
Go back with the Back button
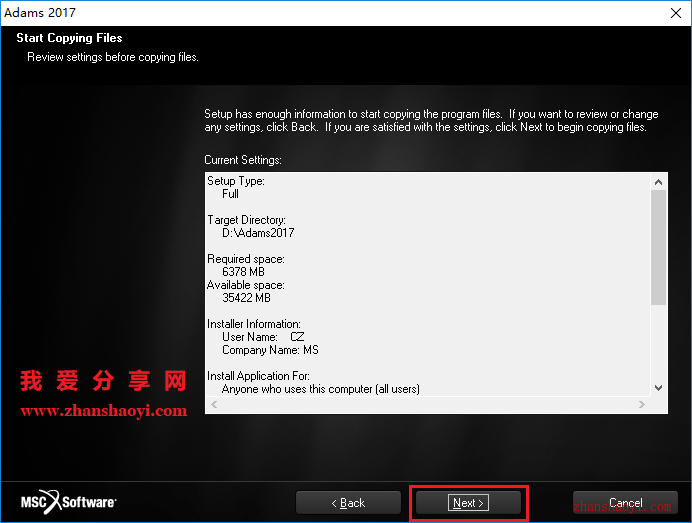coord(348,503)
